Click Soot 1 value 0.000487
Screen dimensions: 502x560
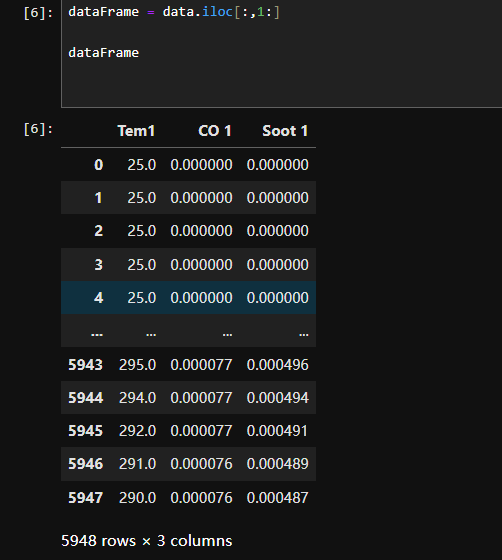pyautogui.click(x=277, y=498)
